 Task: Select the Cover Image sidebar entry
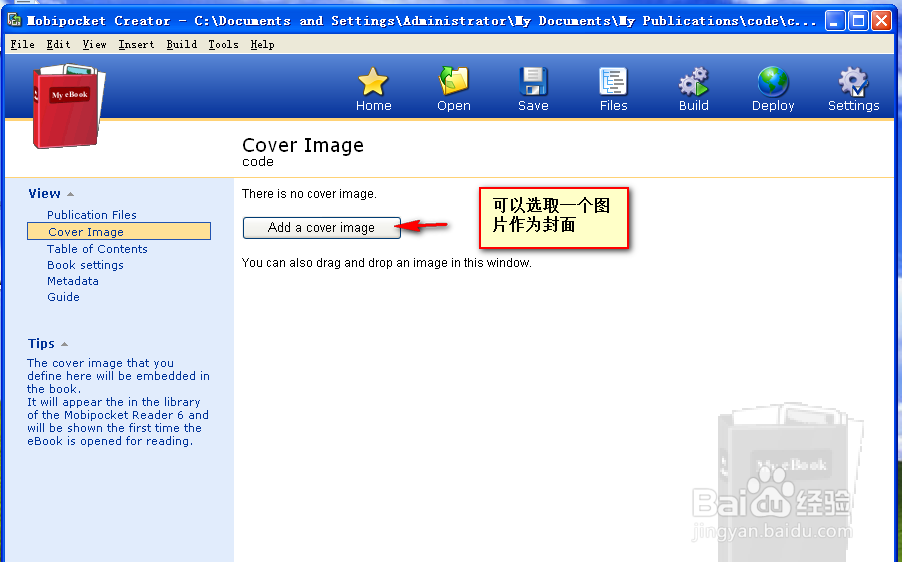pos(119,231)
